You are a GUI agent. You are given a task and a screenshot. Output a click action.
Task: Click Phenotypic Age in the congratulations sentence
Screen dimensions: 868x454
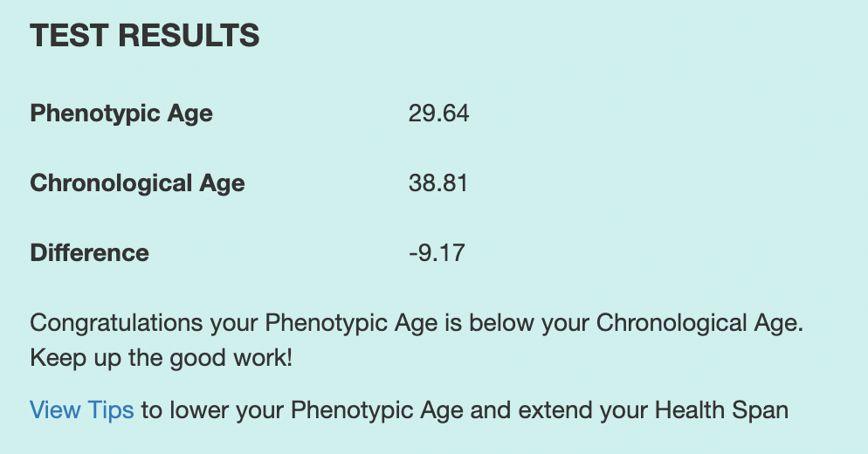click(x=351, y=323)
